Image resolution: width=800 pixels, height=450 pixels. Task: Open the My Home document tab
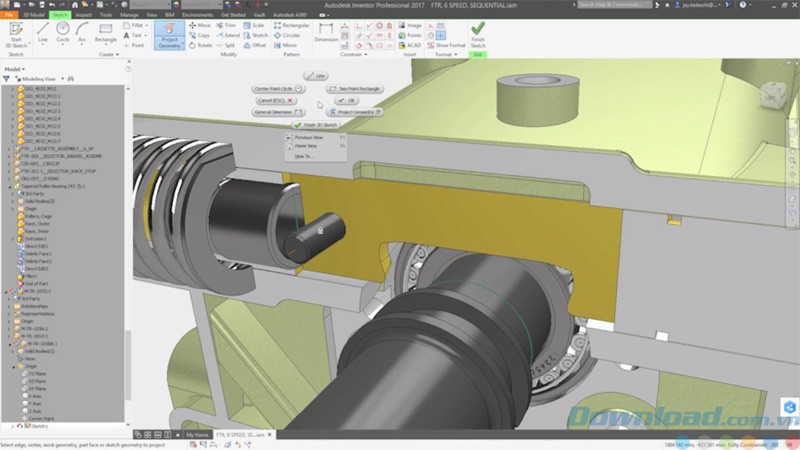[x=197, y=435]
